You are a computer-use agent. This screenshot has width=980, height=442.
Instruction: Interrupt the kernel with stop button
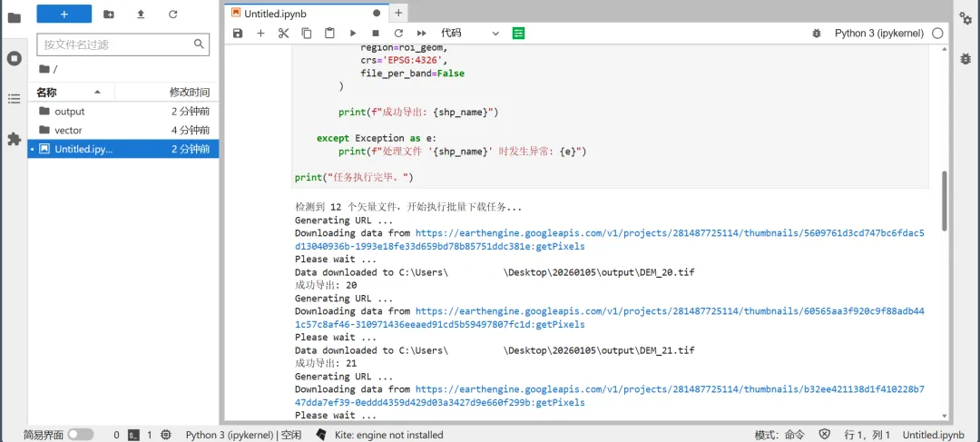point(376,34)
